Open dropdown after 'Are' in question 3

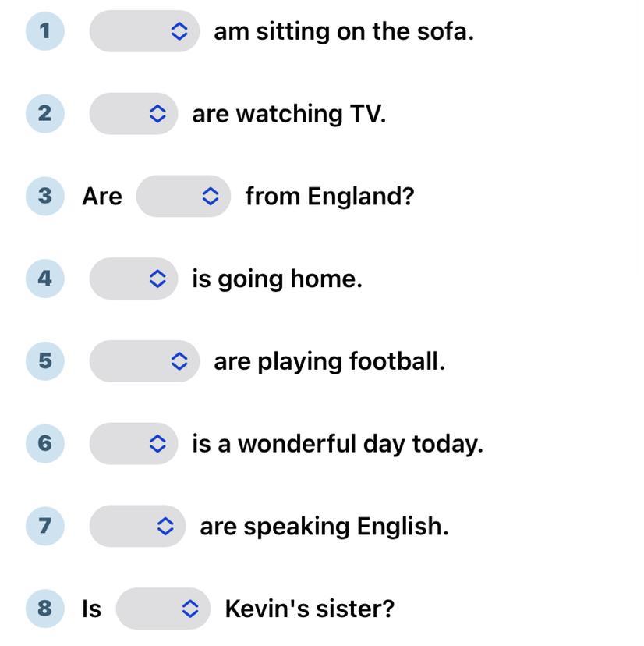183,196
